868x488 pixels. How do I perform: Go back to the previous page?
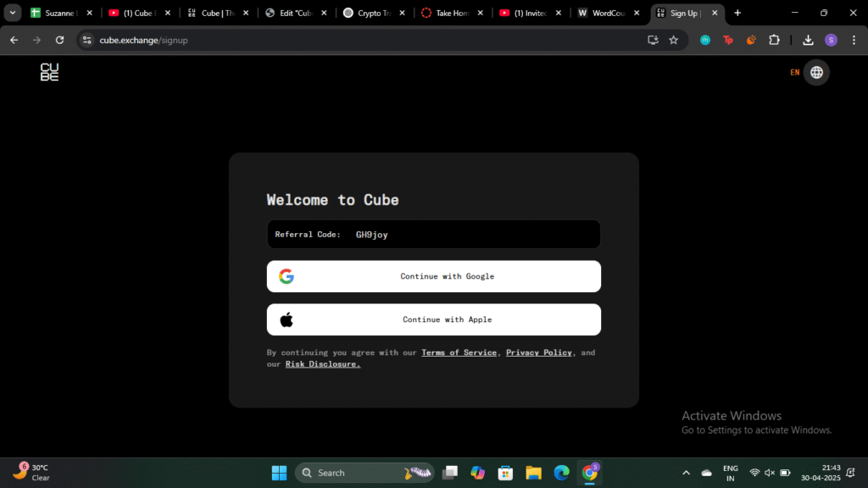14,40
